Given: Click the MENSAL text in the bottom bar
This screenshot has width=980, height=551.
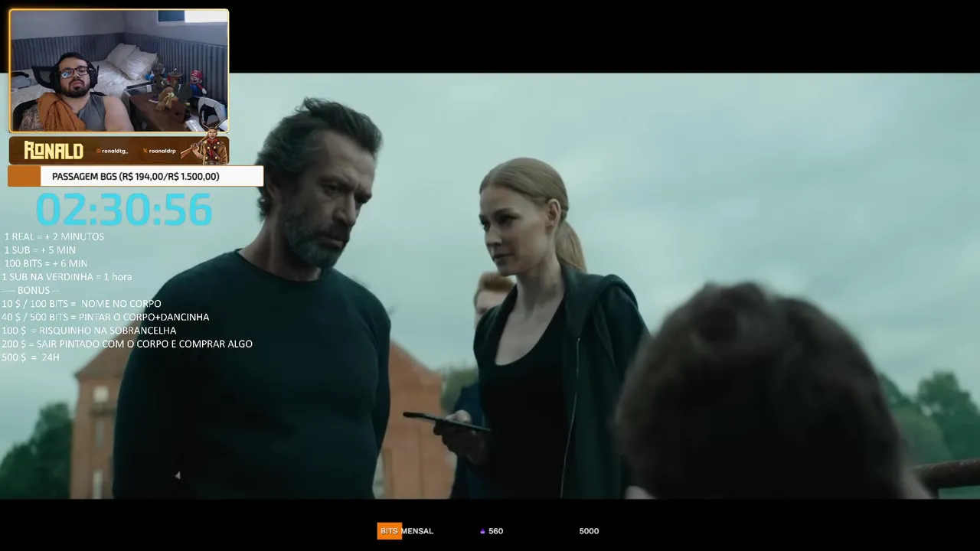Looking at the screenshot, I should pos(418,531).
